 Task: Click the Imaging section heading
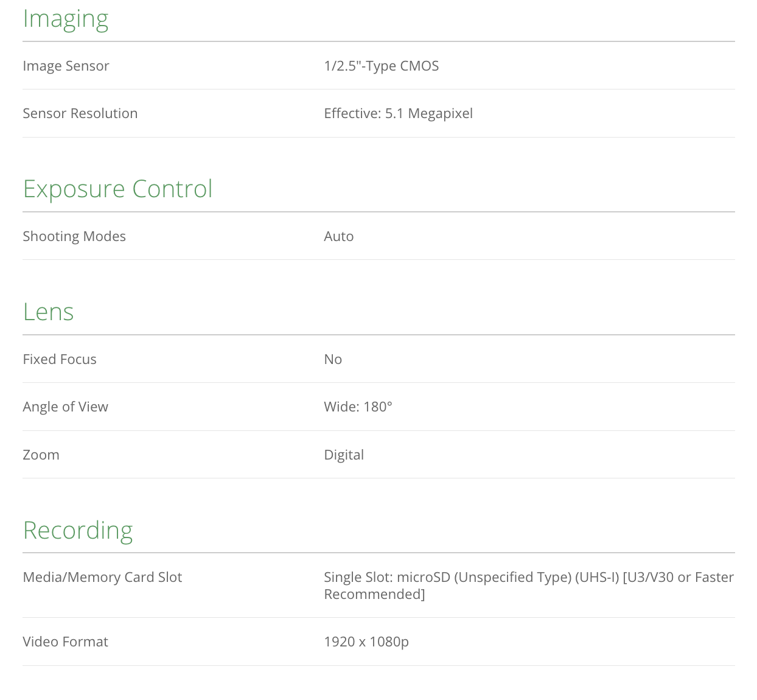click(x=65, y=19)
